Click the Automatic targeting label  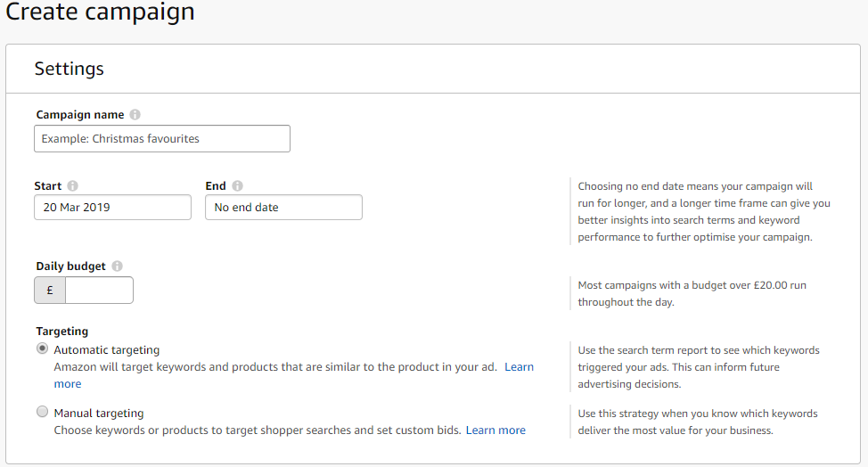tap(107, 349)
